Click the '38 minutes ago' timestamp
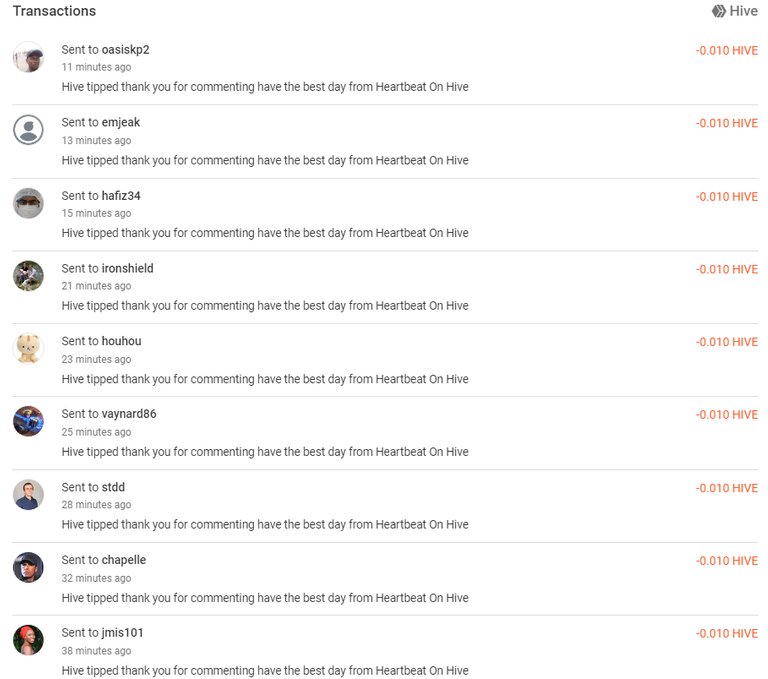The height and width of the screenshot is (679, 768). pyautogui.click(x=96, y=651)
